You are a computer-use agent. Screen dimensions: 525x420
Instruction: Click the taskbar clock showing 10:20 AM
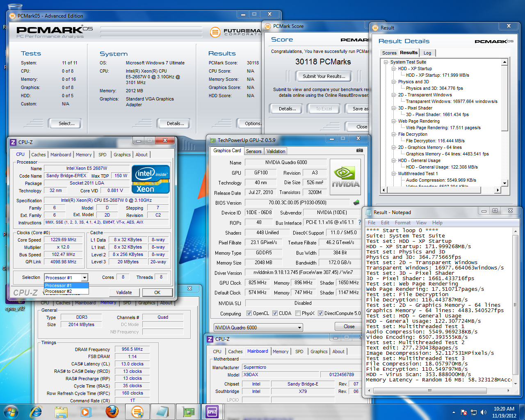click(x=504, y=412)
